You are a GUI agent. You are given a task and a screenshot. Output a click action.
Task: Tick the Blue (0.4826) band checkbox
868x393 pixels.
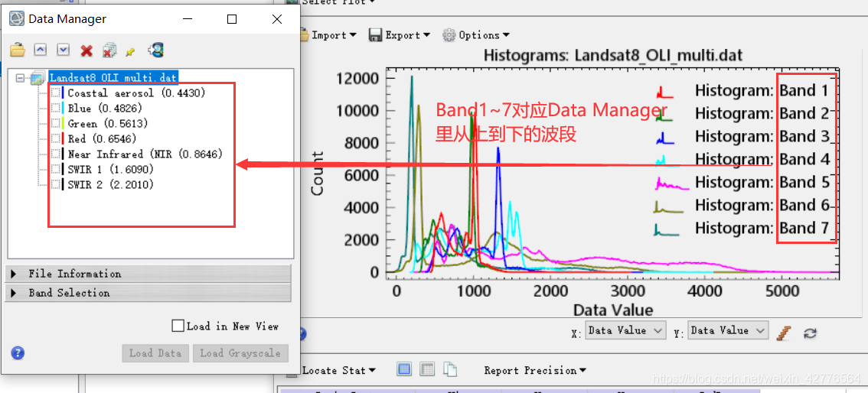[55, 108]
